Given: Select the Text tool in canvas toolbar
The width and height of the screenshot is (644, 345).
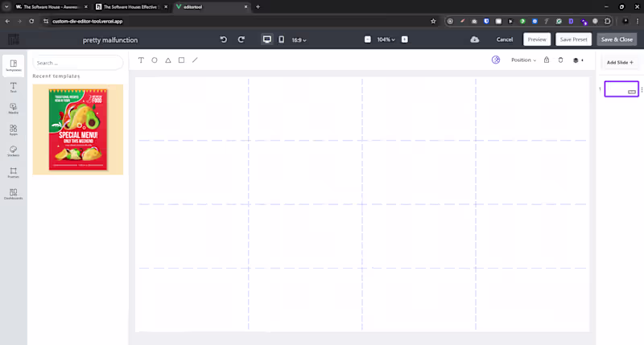Looking at the screenshot, I should (141, 60).
